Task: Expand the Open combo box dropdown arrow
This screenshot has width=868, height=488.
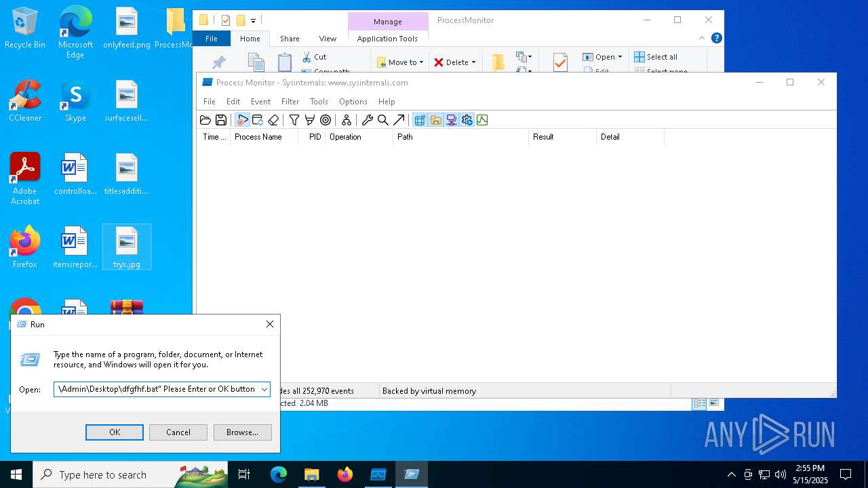Action: (264, 390)
